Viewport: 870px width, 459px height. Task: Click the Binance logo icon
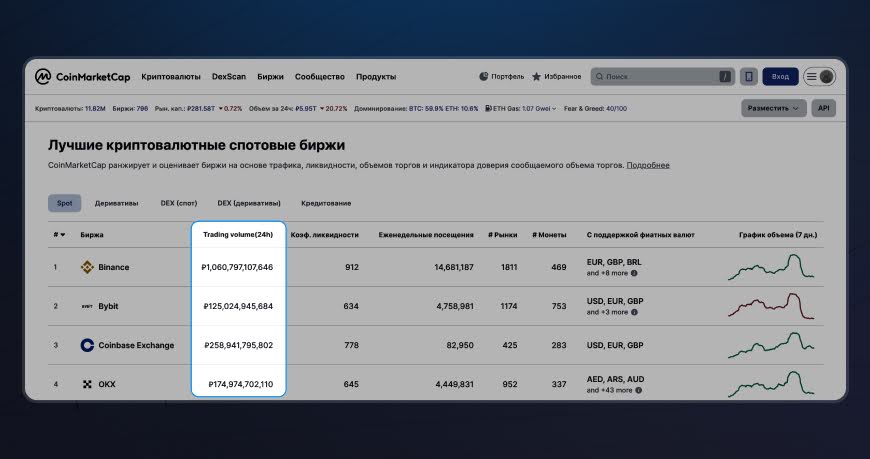87,267
